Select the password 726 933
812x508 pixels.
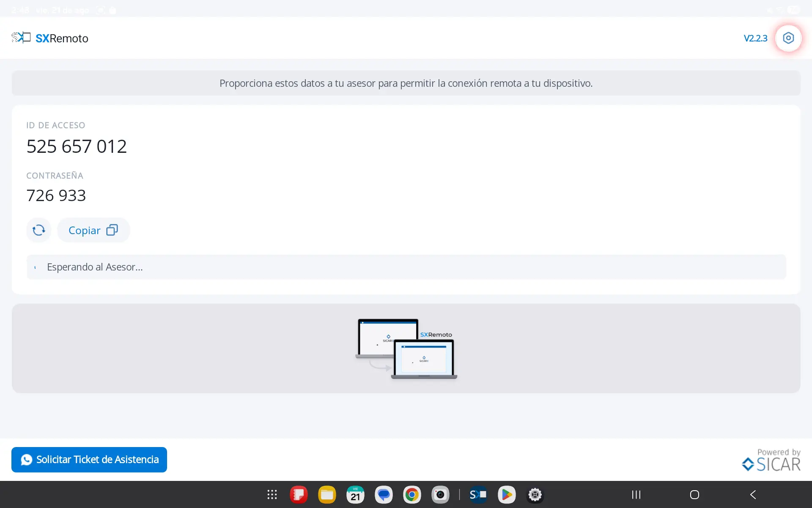coord(56,196)
